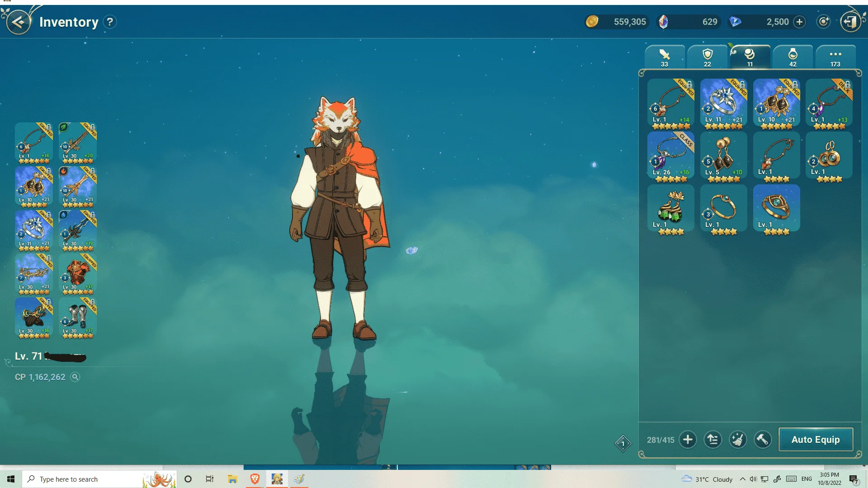The height and width of the screenshot is (488, 868).
Task: Click the circular refresh icon in top bar
Action: pyautogui.click(x=824, y=22)
